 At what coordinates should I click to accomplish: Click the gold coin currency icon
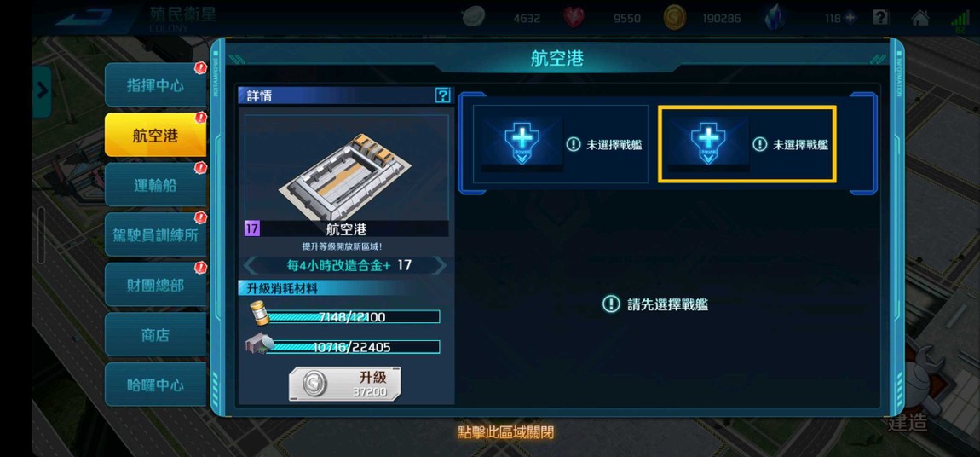tap(674, 18)
